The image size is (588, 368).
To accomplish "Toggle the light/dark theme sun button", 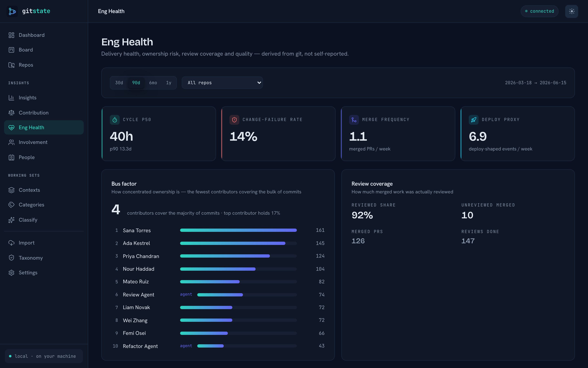I will point(571,11).
